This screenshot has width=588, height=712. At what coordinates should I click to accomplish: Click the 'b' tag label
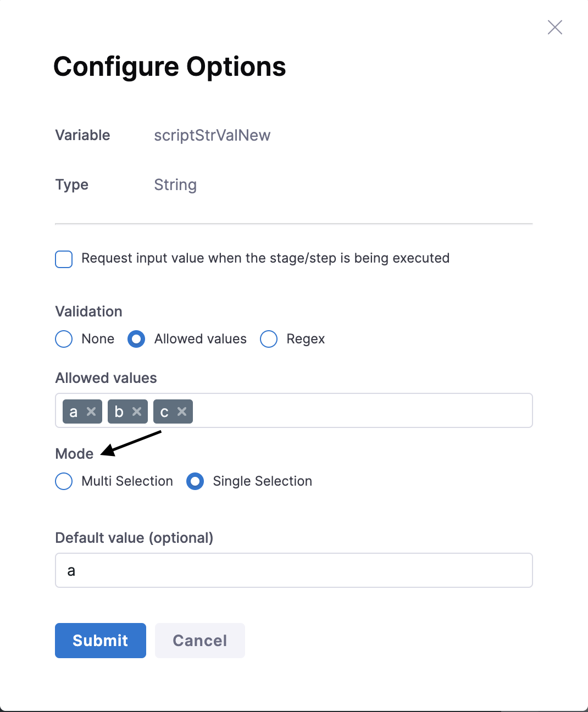(119, 411)
